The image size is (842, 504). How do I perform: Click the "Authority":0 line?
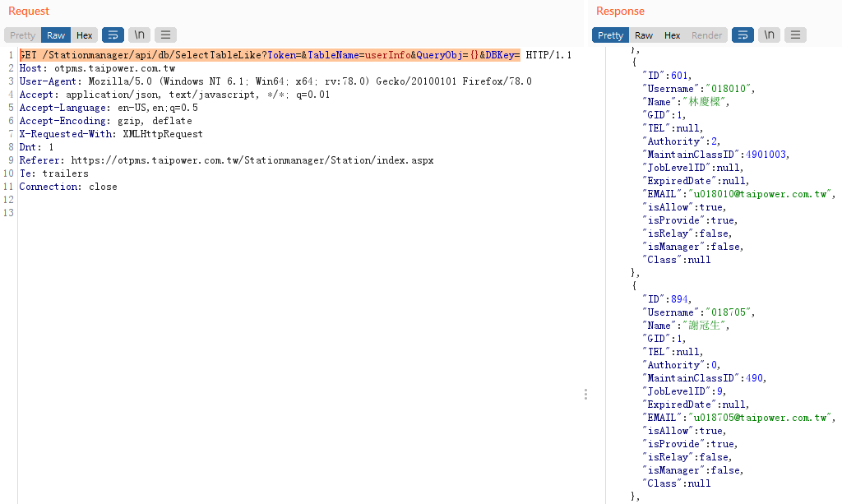[x=682, y=365]
